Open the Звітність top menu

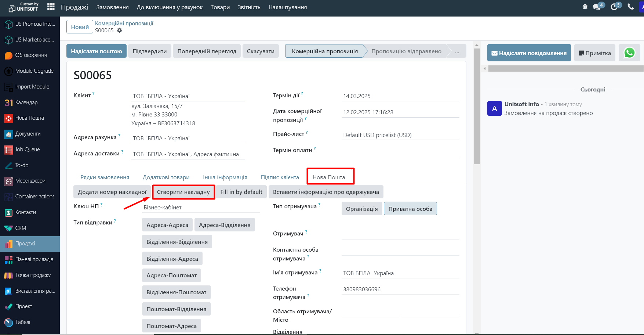[249, 7]
